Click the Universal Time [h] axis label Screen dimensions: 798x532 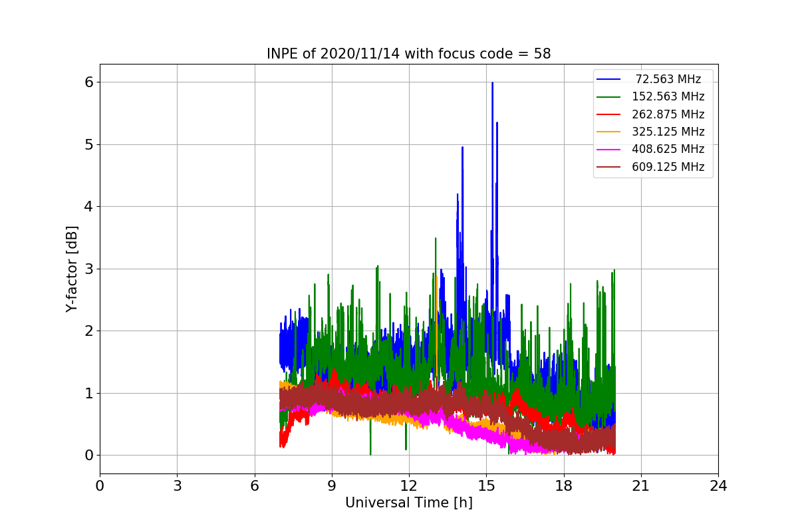(408, 503)
